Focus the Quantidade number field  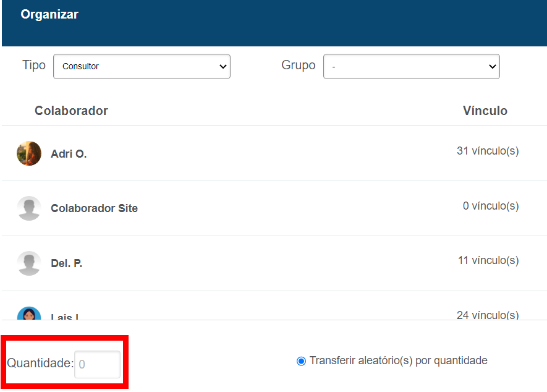click(x=97, y=364)
